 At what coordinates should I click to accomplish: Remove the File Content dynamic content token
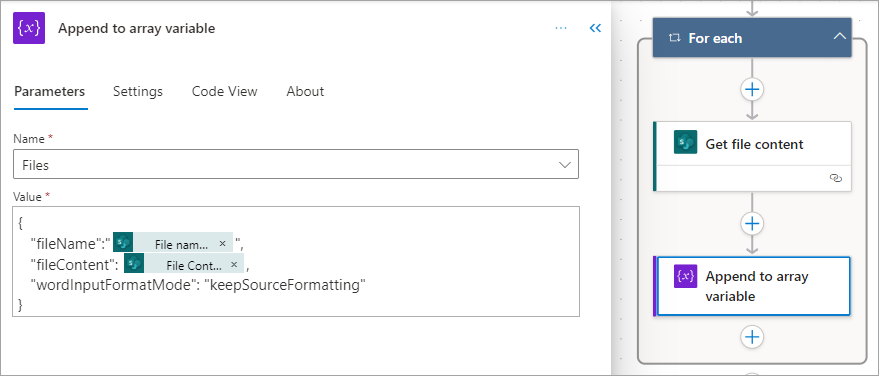click(x=234, y=264)
